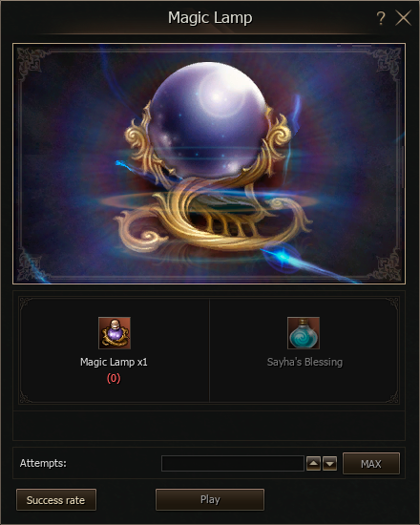The width and height of the screenshot is (420, 525).
Task: Click the purple crystal ball orb
Action: [209, 119]
